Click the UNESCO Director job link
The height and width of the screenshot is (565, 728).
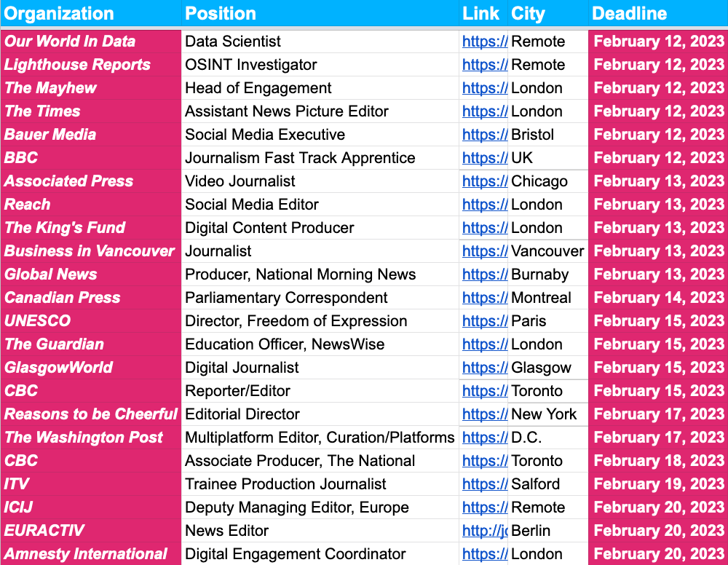(484, 321)
